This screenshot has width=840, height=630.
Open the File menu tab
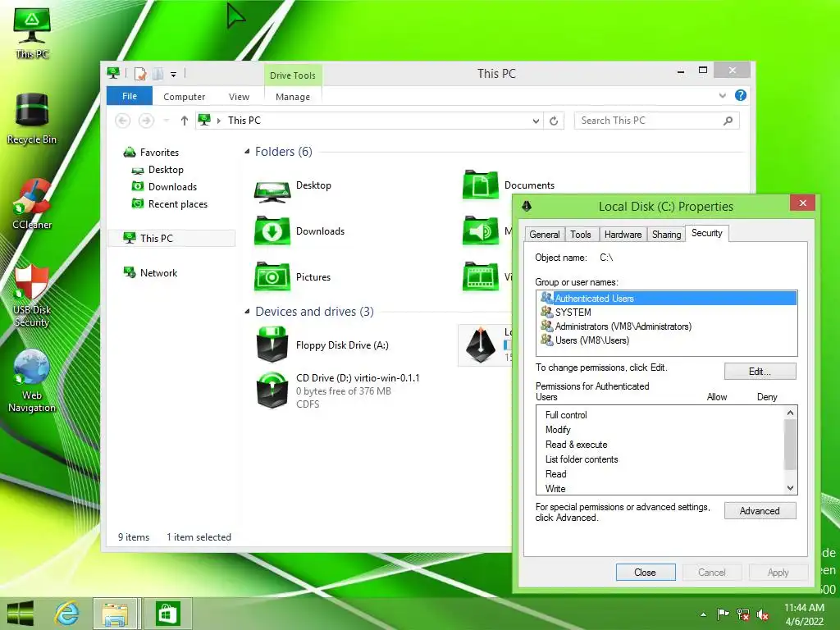(130, 96)
